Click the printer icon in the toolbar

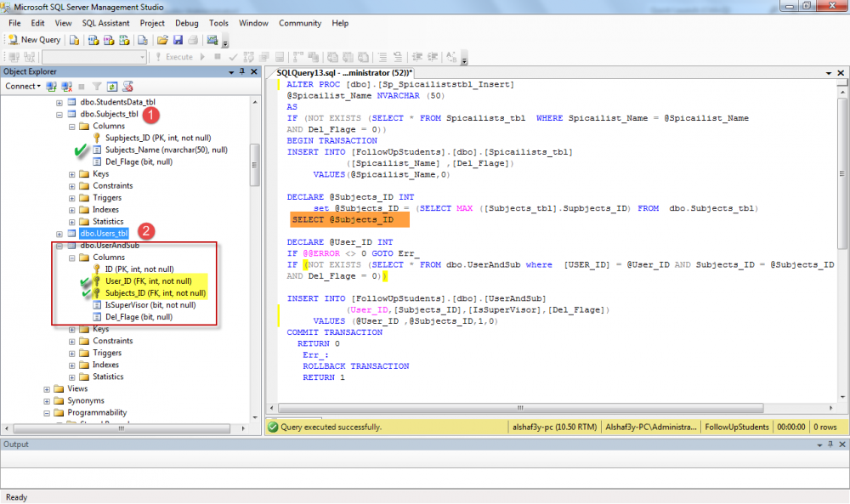193,40
